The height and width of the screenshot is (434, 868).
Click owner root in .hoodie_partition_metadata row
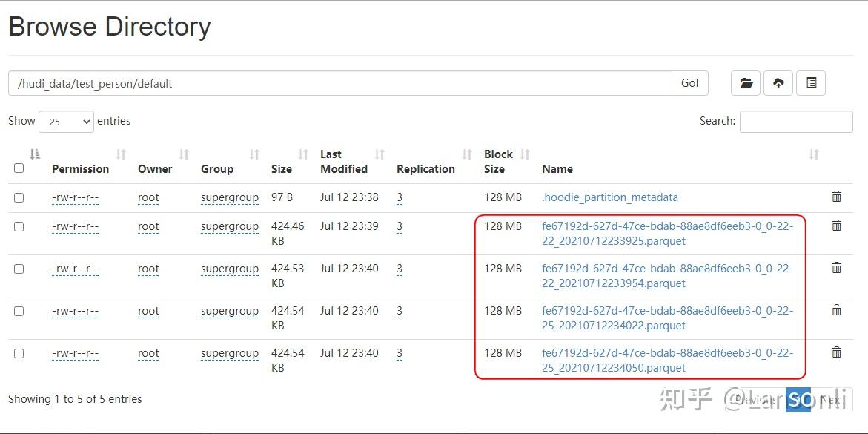(x=148, y=197)
